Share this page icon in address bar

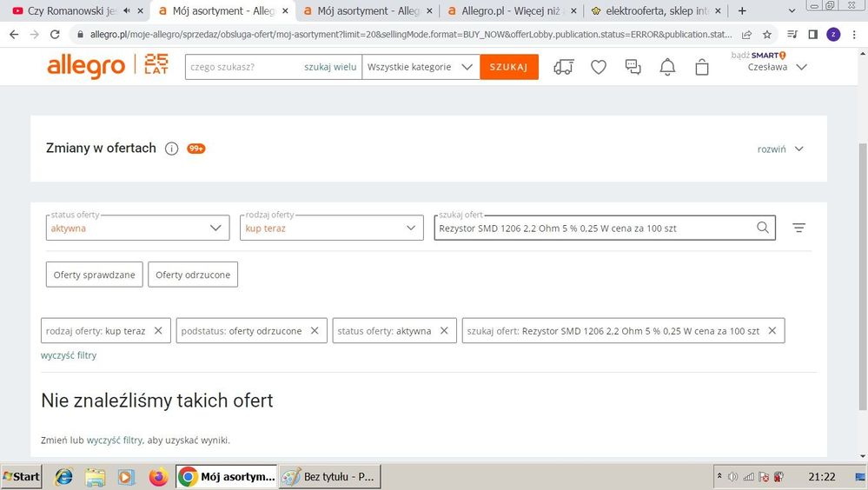(x=746, y=35)
